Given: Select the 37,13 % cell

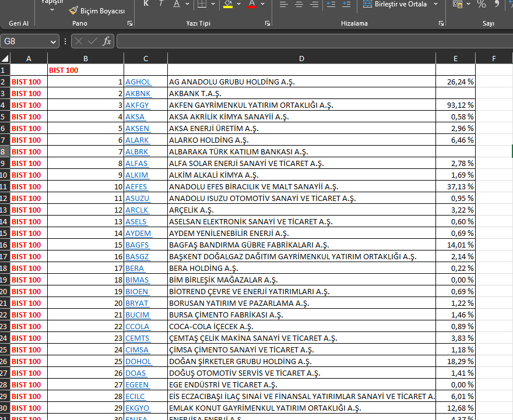Looking at the screenshot, I should click(x=455, y=186).
